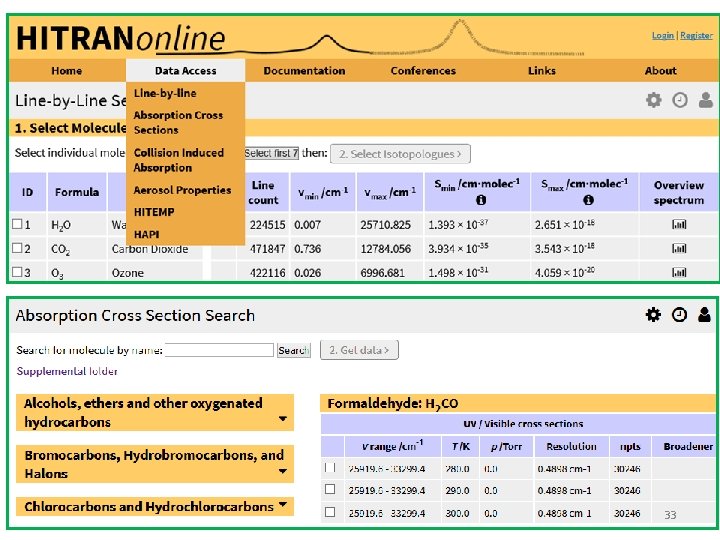Image resolution: width=720 pixels, height=540 pixels.
Task: Open the Supplemental folder link
Action: click(x=67, y=371)
